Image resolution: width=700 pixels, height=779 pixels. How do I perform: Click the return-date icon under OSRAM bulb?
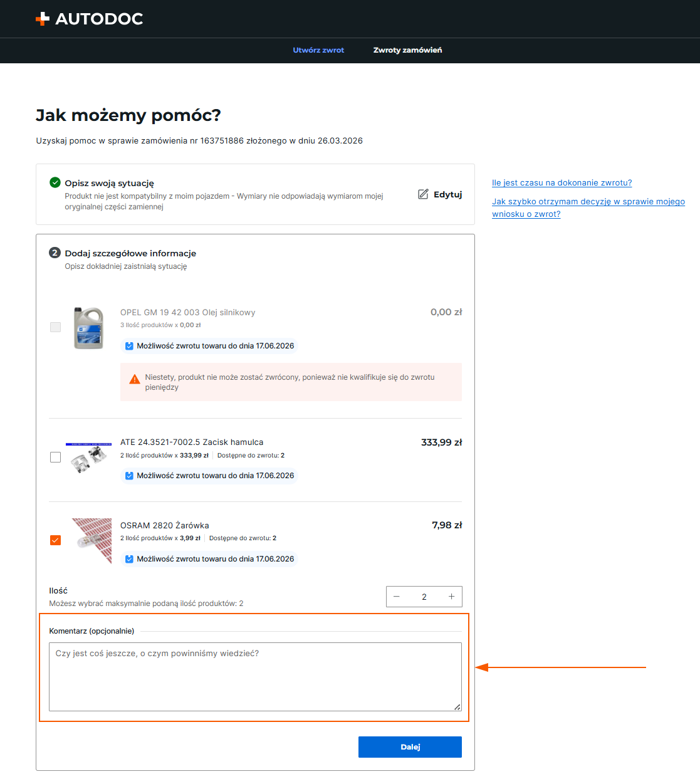[x=129, y=559]
